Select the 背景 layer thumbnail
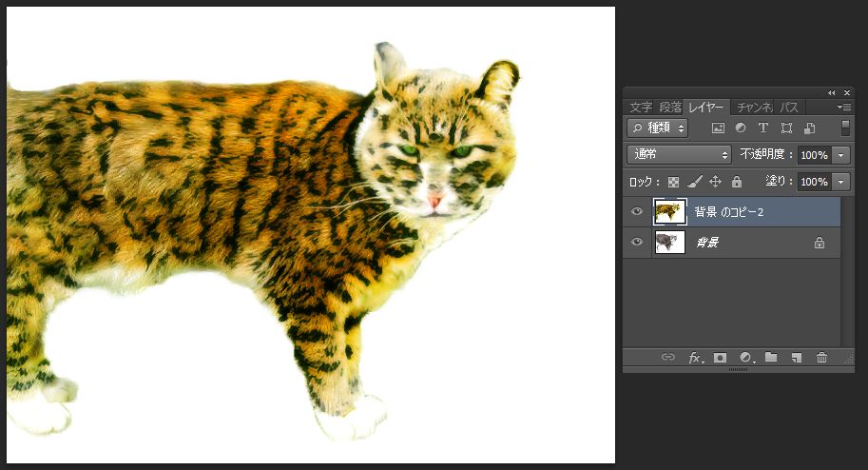This screenshot has height=470, width=868. [x=670, y=243]
